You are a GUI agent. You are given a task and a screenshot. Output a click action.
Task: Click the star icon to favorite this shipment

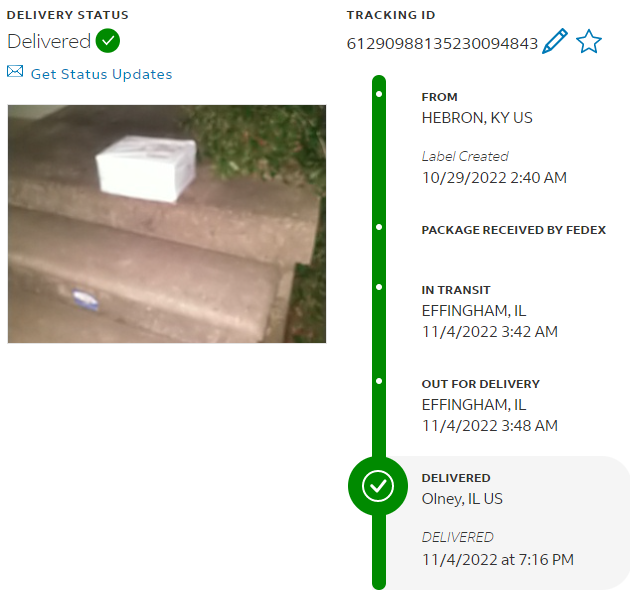click(589, 41)
